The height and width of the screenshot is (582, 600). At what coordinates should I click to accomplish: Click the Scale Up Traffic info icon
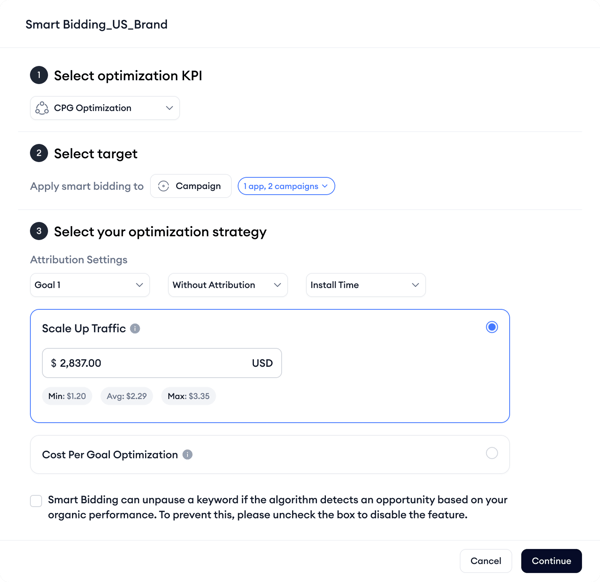click(x=135, y=328)
